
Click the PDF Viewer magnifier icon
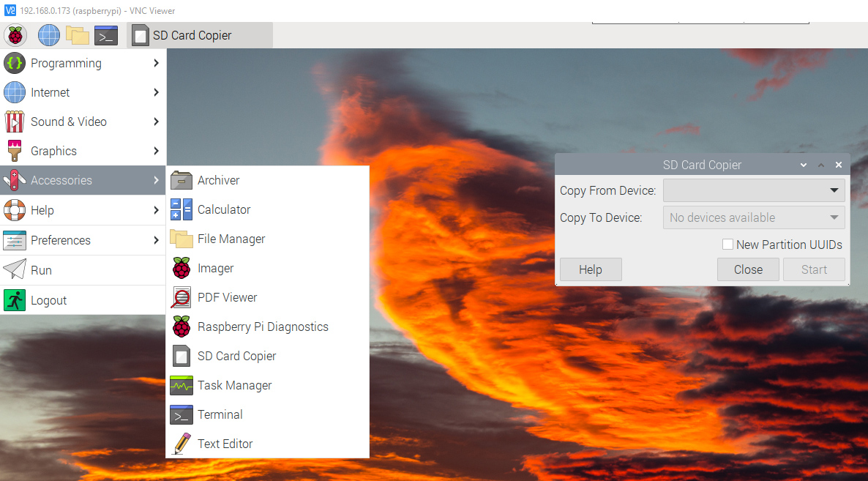click(x=181, y=298)
